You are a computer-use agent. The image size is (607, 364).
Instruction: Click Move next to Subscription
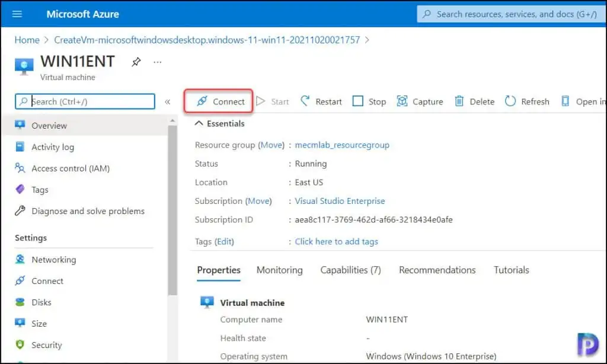click(258, 201)
